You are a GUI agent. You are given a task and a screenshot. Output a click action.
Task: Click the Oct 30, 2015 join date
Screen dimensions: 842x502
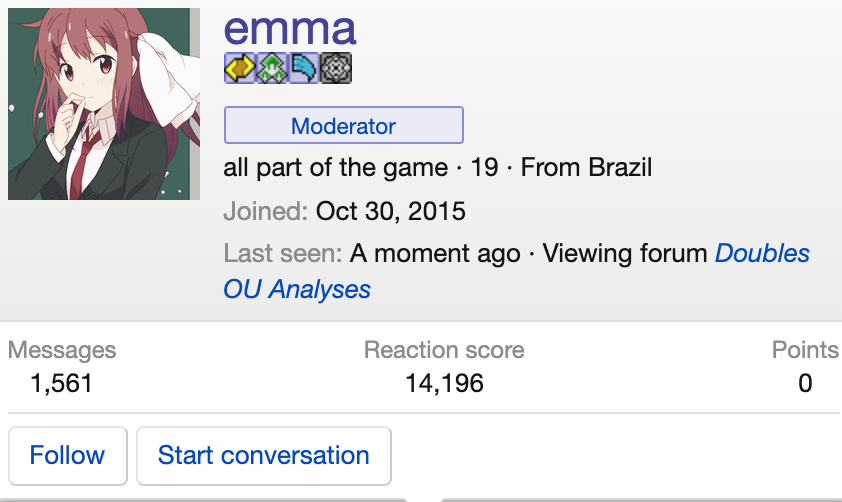(x=390, y=212)
